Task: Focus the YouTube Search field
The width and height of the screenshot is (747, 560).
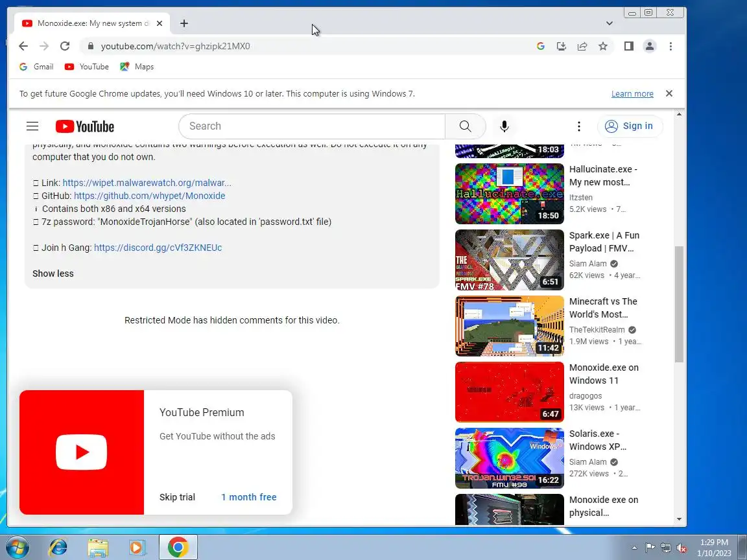Action: pyautogui.click(x=312, y=126)
